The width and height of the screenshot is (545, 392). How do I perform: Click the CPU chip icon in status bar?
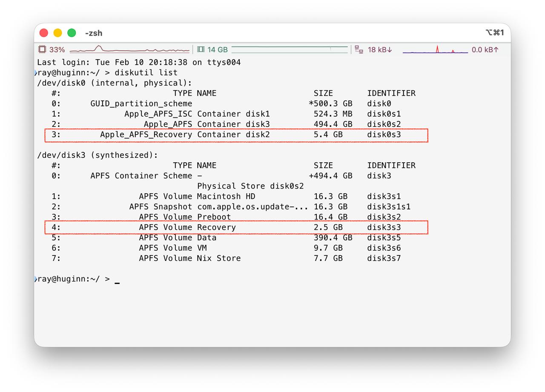[42, 50]
